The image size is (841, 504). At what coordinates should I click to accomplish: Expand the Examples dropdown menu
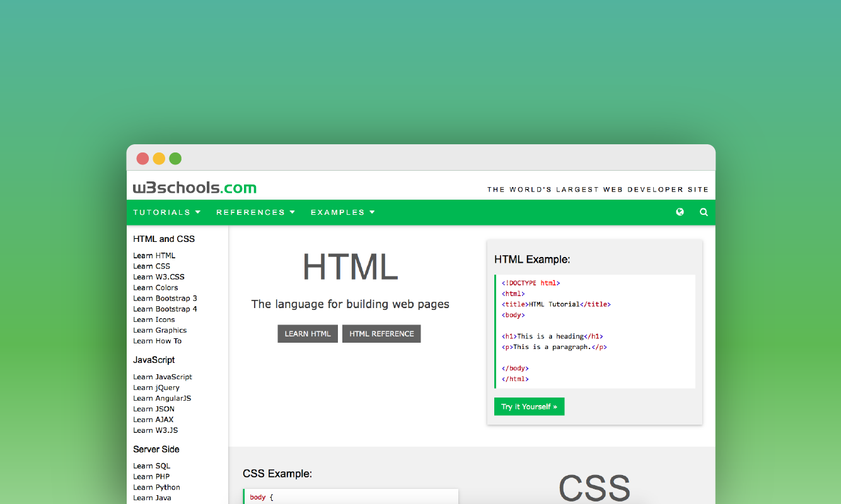pyautogui.click(x=343, y=212)
